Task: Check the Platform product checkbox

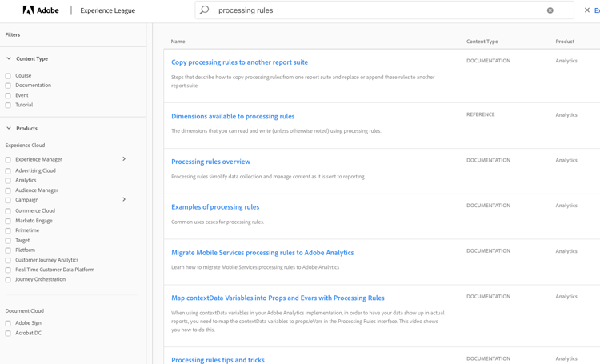Action: (x=8, y=250)
